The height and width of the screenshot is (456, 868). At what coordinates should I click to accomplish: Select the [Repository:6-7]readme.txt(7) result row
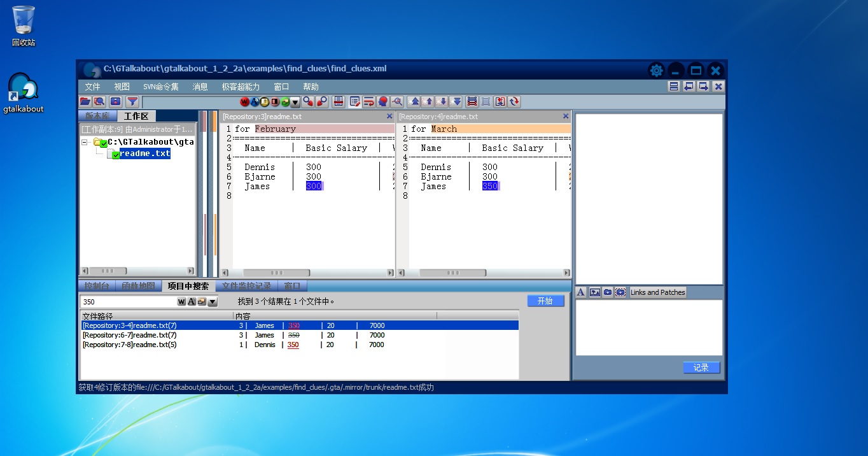click(299, 335)
